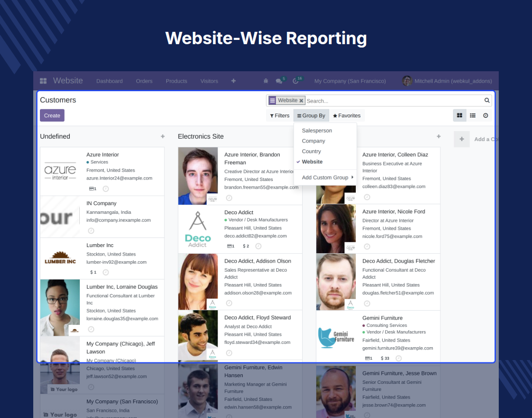Group by Salesperson

pos(317,131)
